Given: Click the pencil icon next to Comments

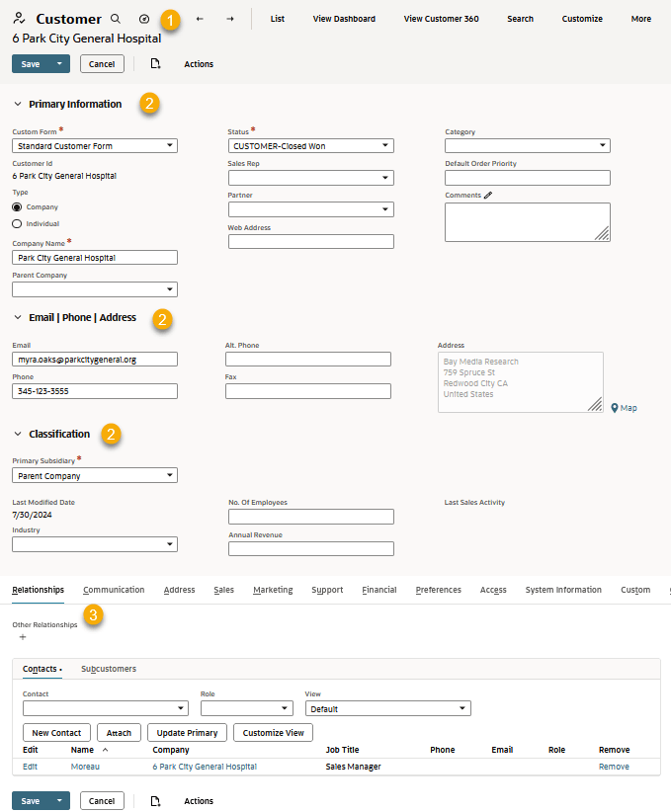Looking at the screenshot, I should coord(488,196).
